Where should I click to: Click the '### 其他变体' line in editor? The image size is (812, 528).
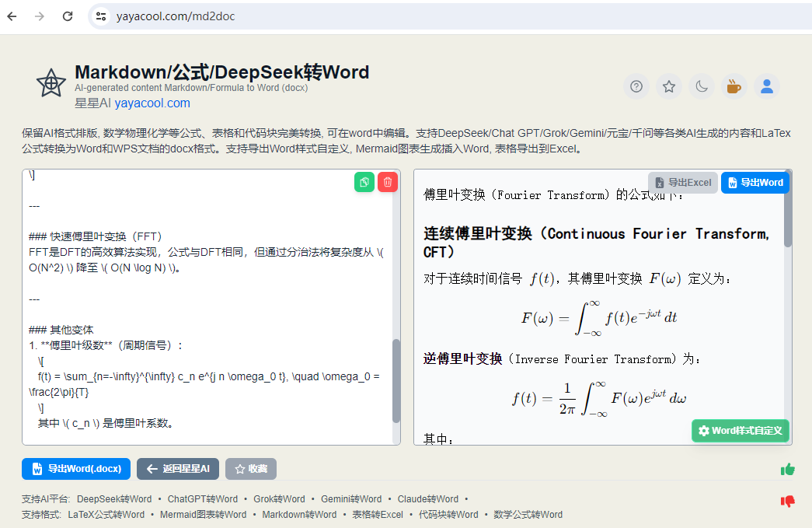pyautogui.click(x=61, y=330)
